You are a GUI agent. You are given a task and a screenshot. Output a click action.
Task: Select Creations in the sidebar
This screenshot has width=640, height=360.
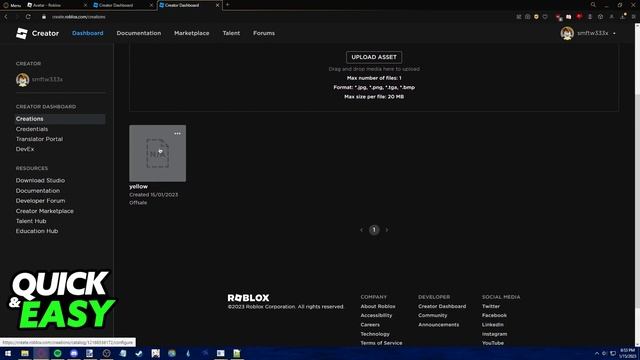(60, 119)
